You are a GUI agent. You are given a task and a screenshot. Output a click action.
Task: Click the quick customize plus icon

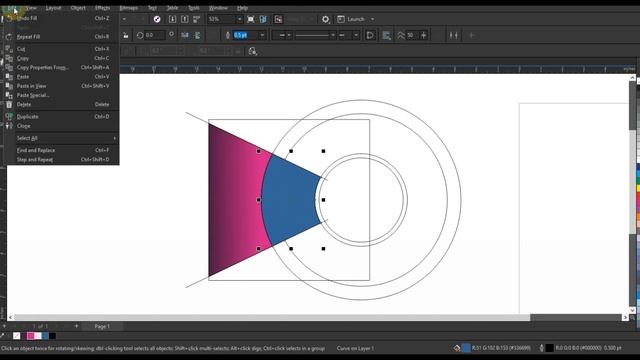471,36
